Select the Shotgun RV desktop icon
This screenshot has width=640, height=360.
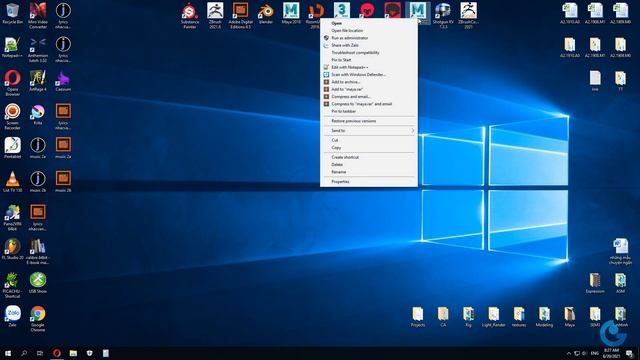coord(443,16)
